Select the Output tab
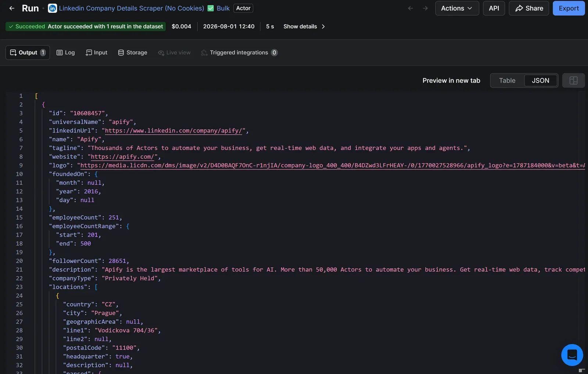Screen dimensions: 588x374 (28, 53)
